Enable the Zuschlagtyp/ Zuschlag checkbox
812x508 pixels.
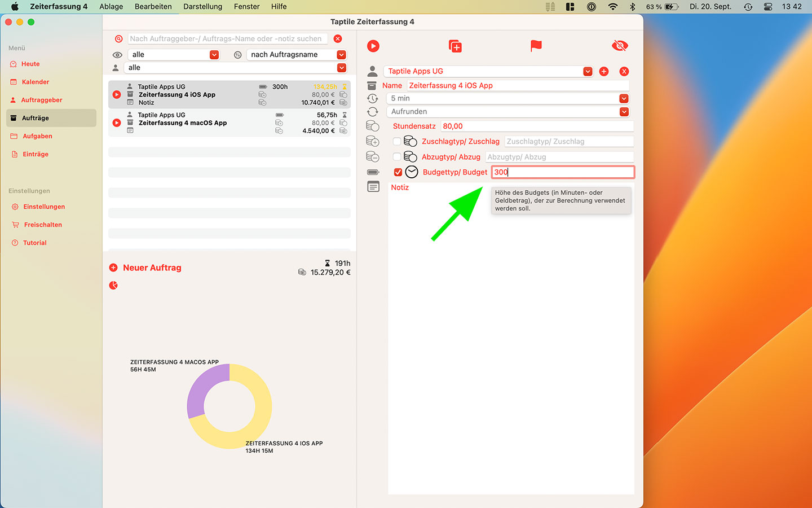397,142
